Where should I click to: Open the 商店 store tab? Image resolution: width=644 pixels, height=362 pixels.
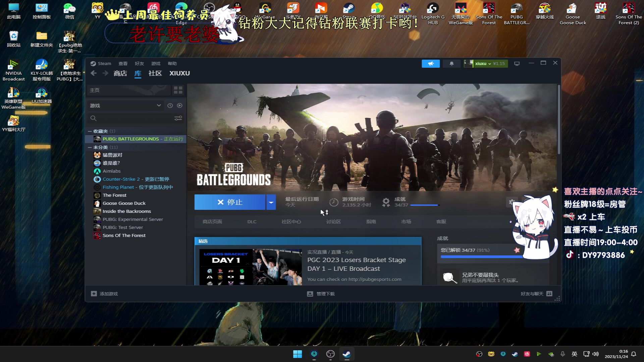pos(120,73)
